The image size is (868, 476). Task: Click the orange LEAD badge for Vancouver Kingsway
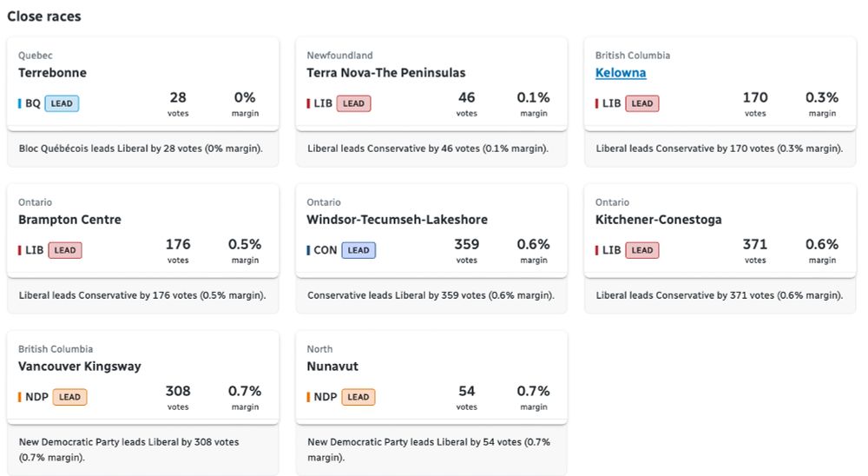[x=69, y=397]
